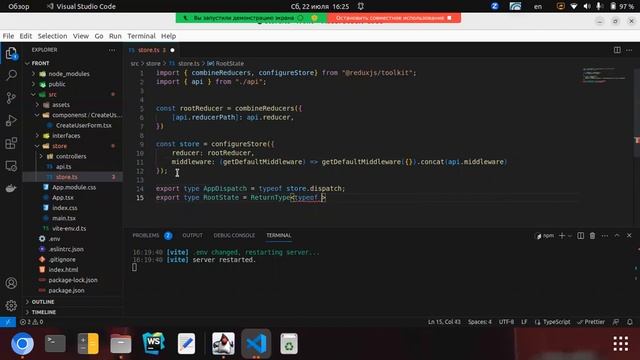Open the en keyboard layout indicator

[538, 7]
